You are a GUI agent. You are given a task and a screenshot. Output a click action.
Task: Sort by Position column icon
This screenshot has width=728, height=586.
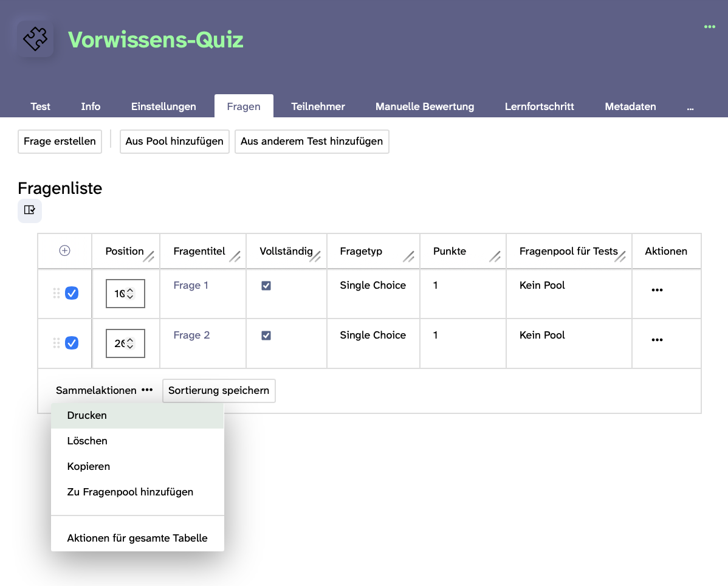[x=148, y=257]
